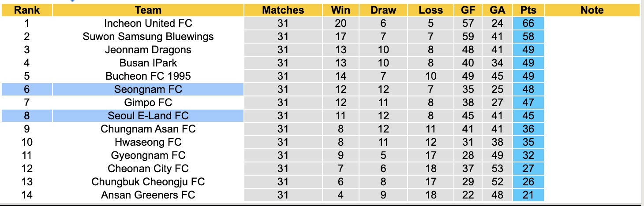
Task: Click the Note column header
Action: coord(592,10)
